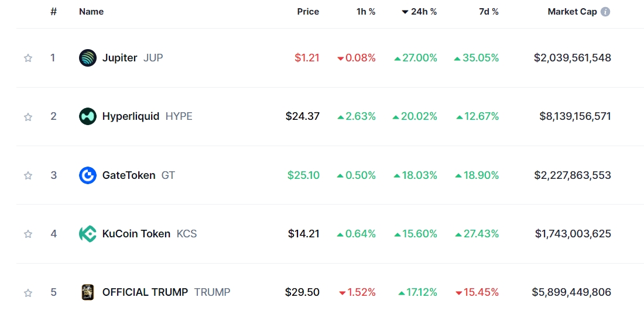Toggle the watchlist star for Hyperliquid
Image resolution: width=644 pixels, height=311 pixels.
[x=28, y=117]
